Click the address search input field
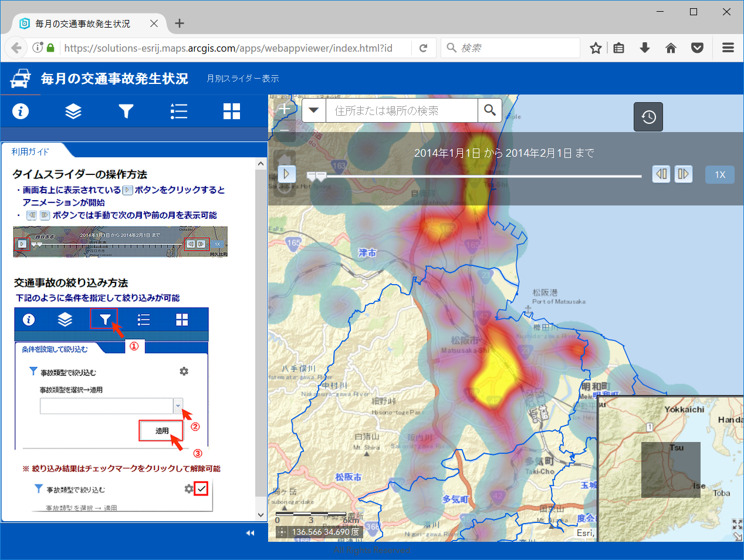This screenshot has width=744, height=560. tap(402, 110)
